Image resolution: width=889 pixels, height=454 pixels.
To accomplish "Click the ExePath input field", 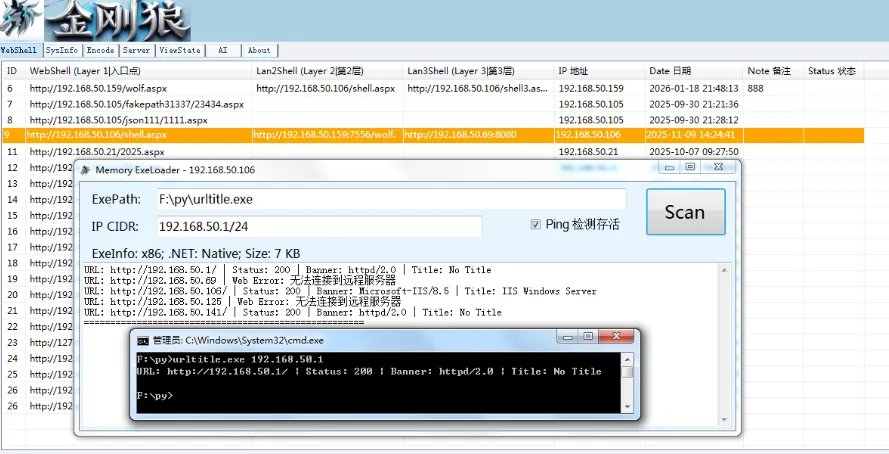I will tap(391, 200).
